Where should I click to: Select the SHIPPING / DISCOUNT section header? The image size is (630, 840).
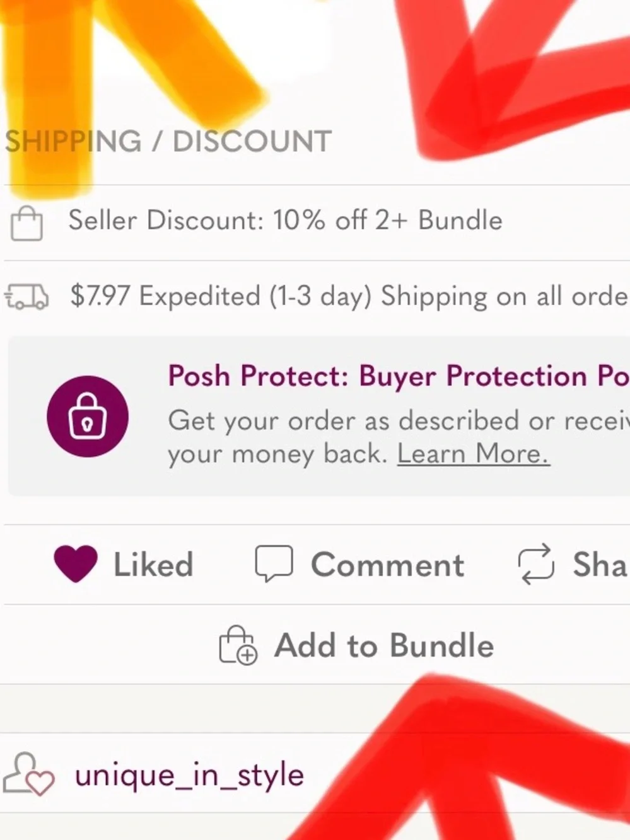pyautogui.click(x=168, y=141)
